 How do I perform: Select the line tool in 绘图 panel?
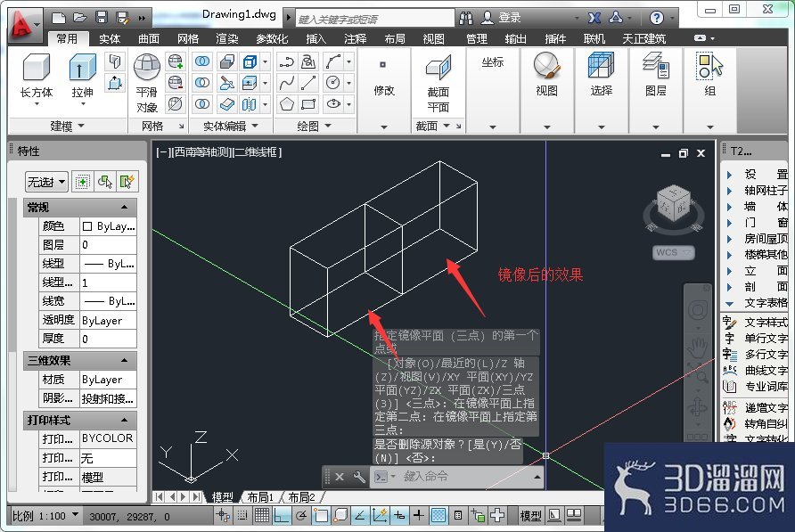(x=308, y=83)
